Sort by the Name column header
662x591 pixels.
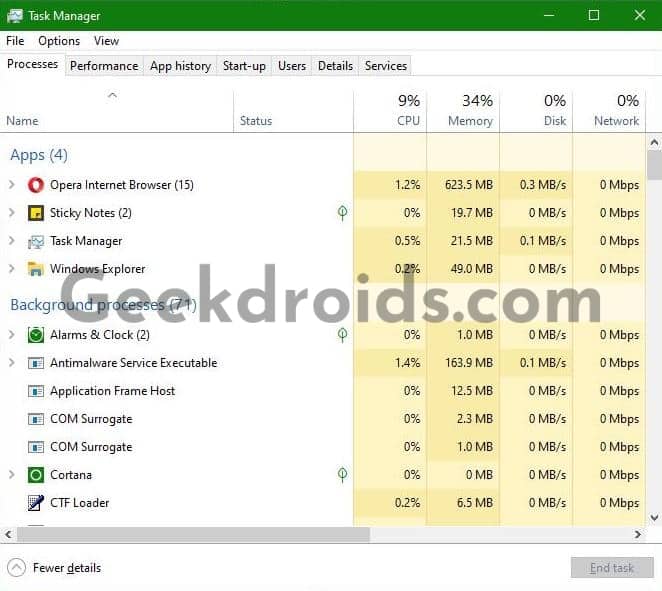(x=117, y=111)
